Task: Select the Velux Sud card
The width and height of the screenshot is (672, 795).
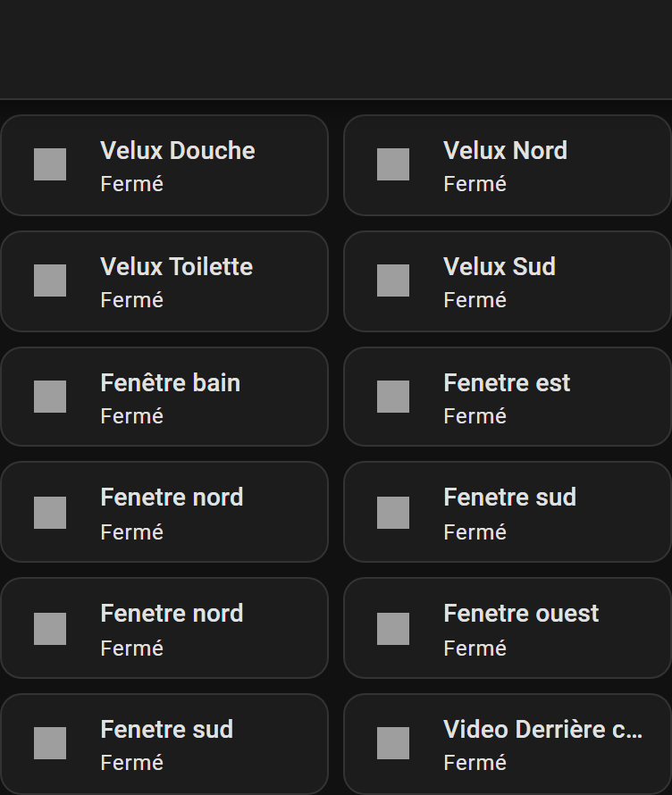Action: [x=506, y=280]
